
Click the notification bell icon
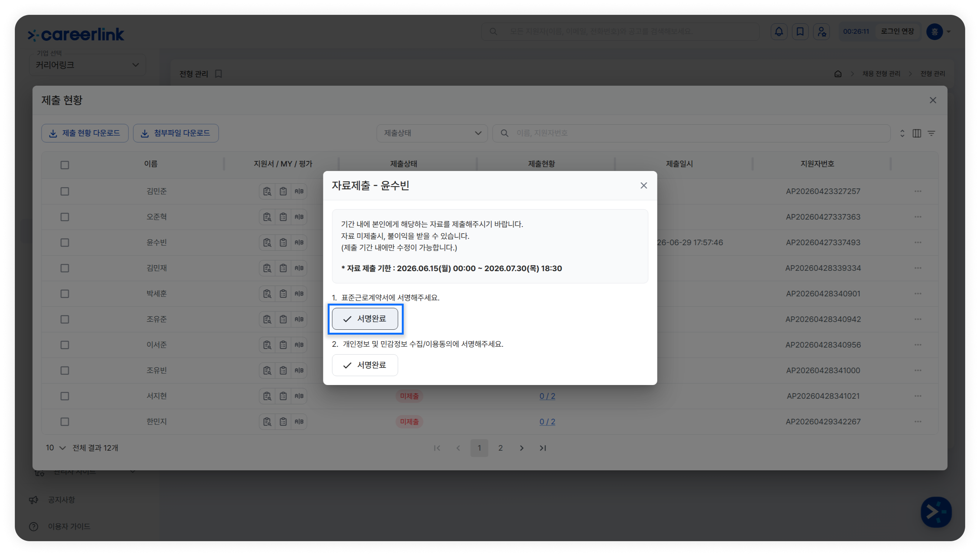tap(779, 32)
